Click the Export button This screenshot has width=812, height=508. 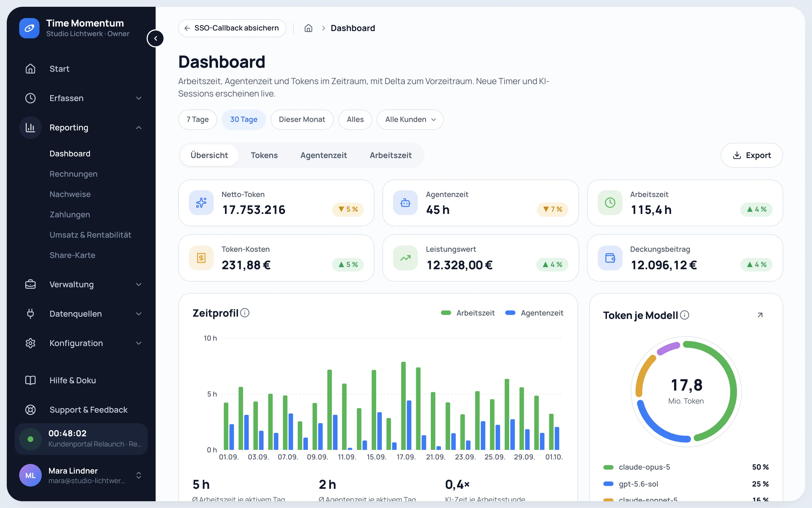[752, 155]
